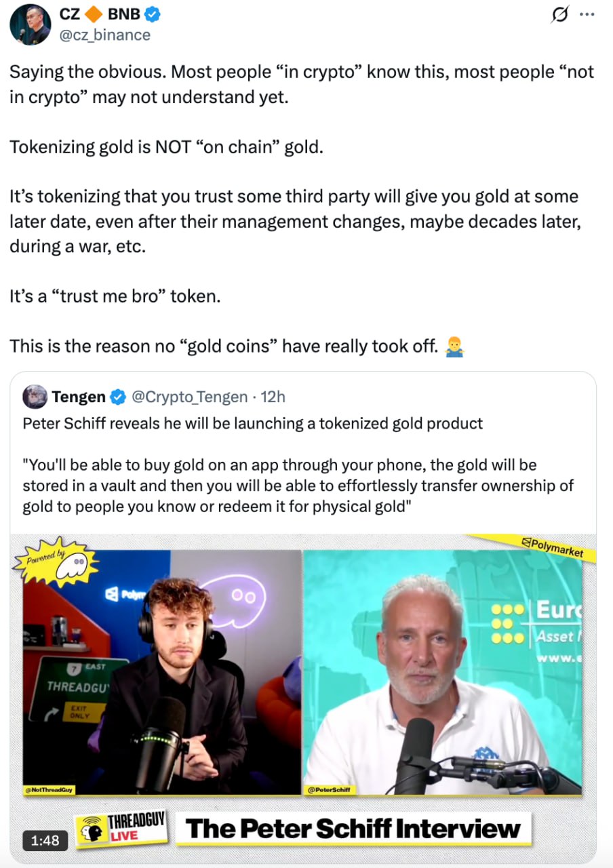Open CZ's profile avatar picture
613x868 pixels.
pos(31,24)
